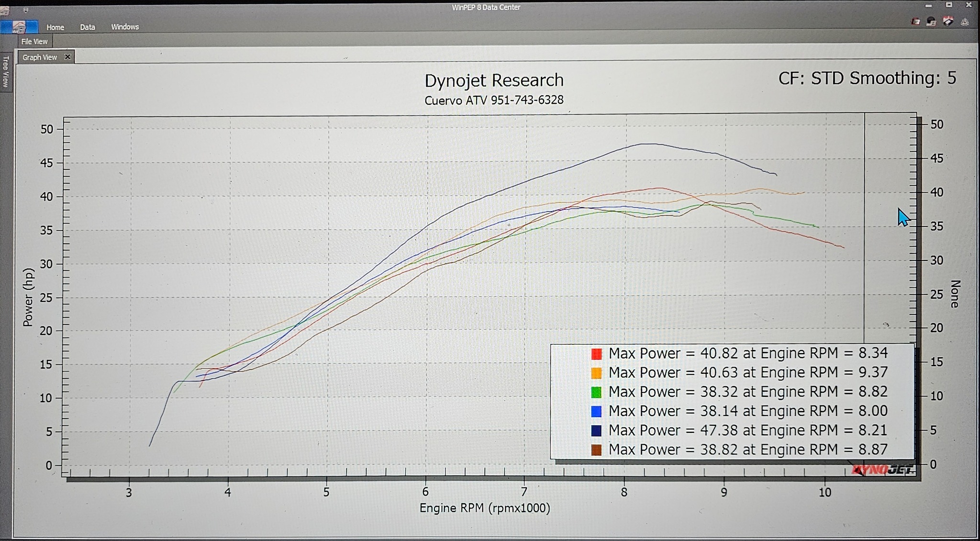Open the Windows ribbon tab
This screenshot has height=541, width=980.
point(125,27)
